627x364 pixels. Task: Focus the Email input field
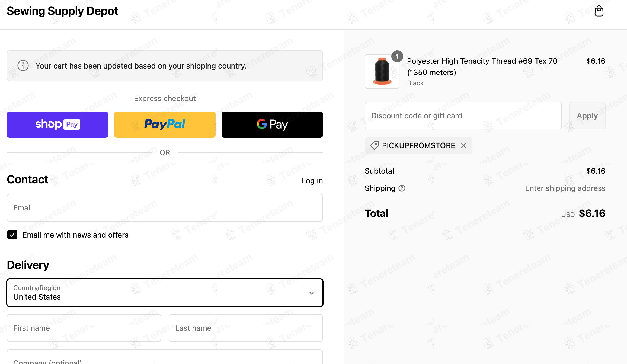tap(165, 208)
